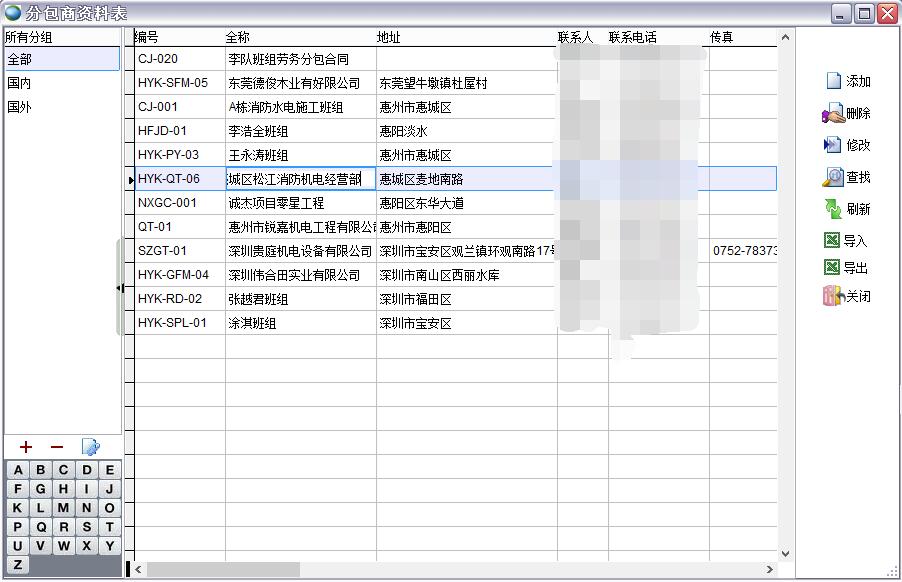Click the 导出 (Export) Excel icon
The image size is (902, 582).
pos(832,268)
